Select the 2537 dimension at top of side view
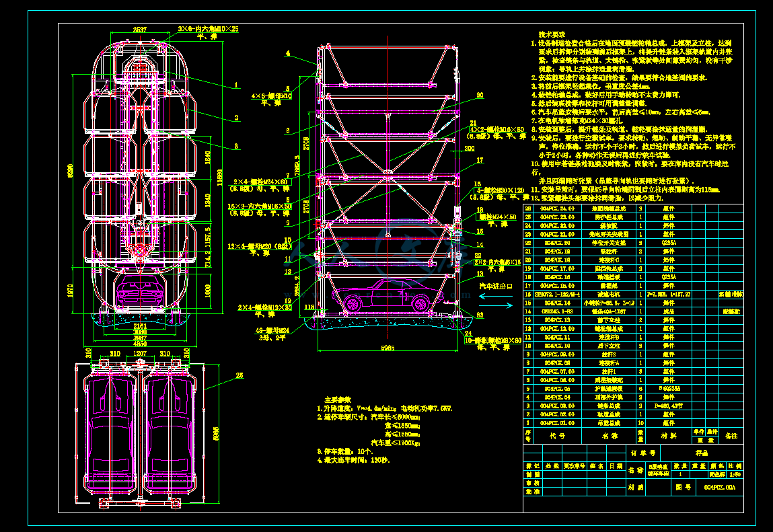 coord(140,30)
